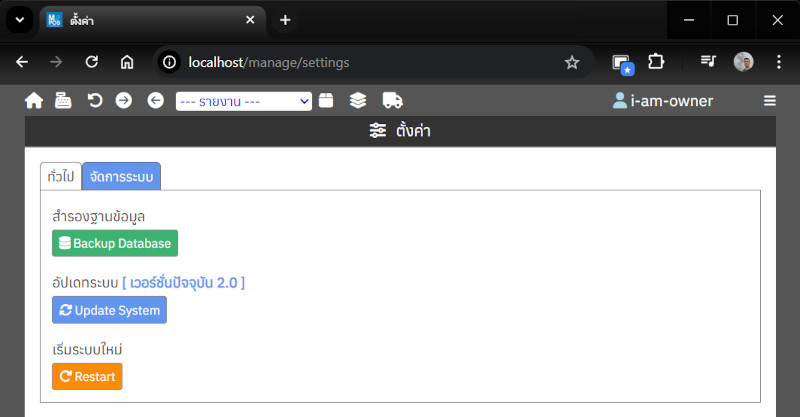
Task: Bookmark this page with the star icon
Action: point(572,62)
